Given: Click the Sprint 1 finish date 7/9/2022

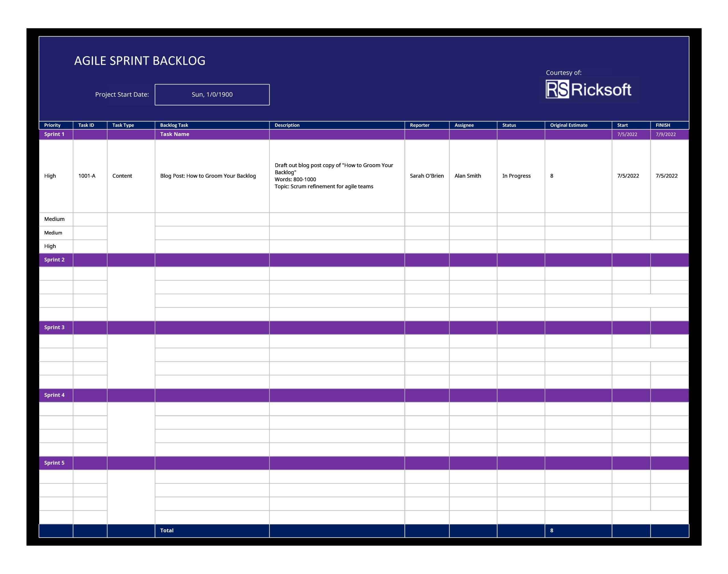Looking at the screenshot, I should (x=665, y=134).
